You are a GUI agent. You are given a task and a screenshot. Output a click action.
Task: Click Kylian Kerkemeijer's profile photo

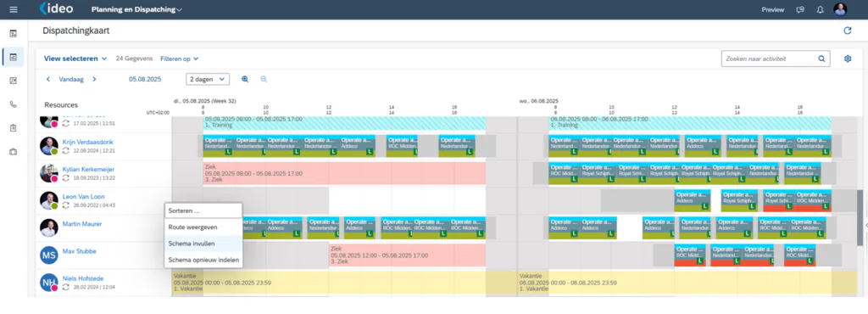(x=48, y=173)
